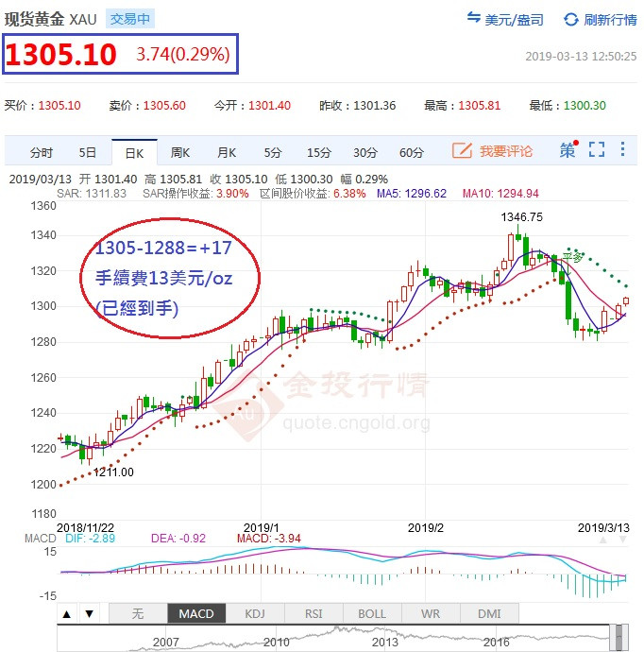The image size is (644, 652).
Task: Click the SAR: 1311.83 label
Action: click(92, 194)
